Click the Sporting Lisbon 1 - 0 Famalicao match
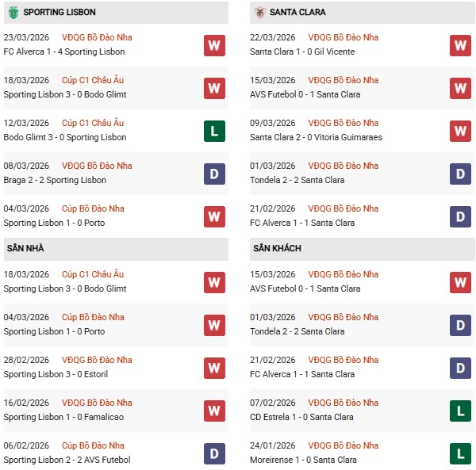The width and height of the screenshot is (476, 470). pyautogui.click(x=63, y=417)
